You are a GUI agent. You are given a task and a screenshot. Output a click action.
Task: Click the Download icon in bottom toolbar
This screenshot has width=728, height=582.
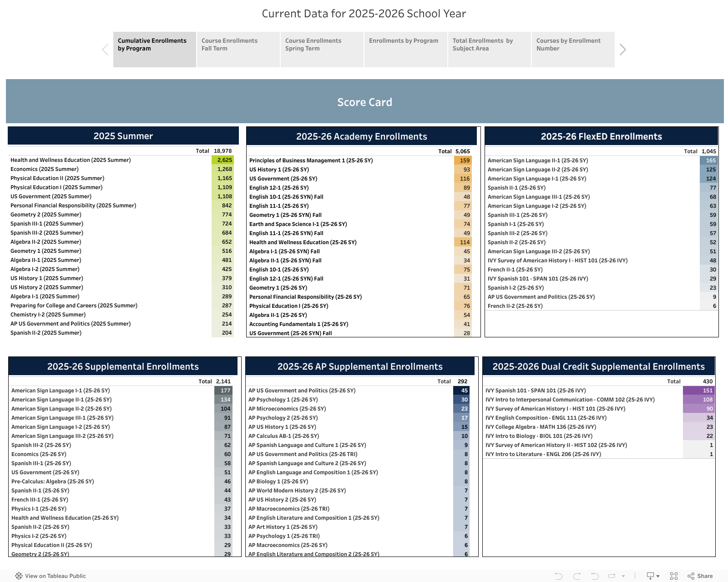[x=650, y=576]
